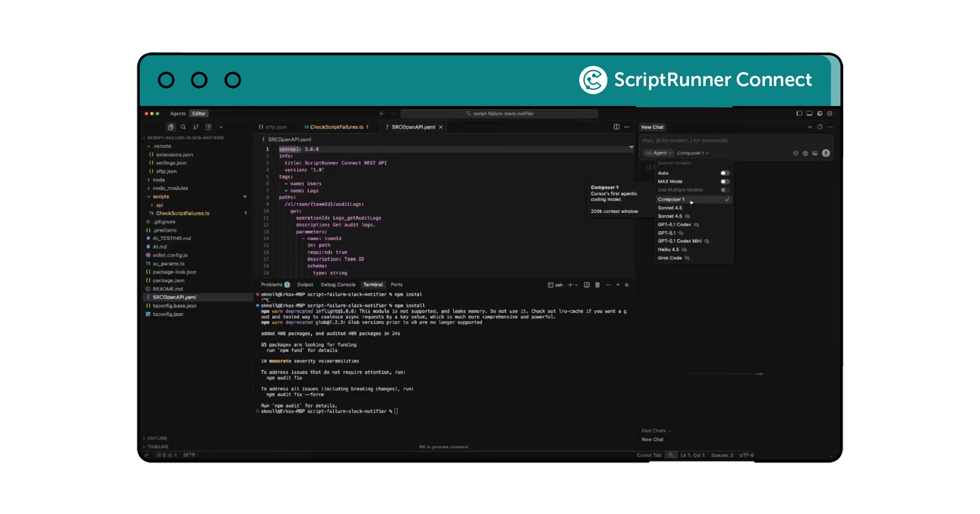Toggle the Auto model switch
Viewport: 980px width, 514px height.
[x=725, y=173]
